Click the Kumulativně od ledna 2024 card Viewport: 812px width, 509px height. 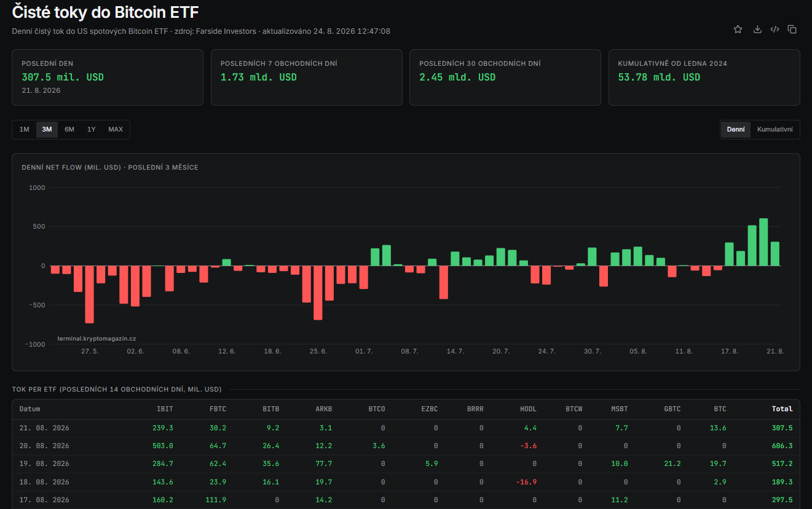pos(704,77)
